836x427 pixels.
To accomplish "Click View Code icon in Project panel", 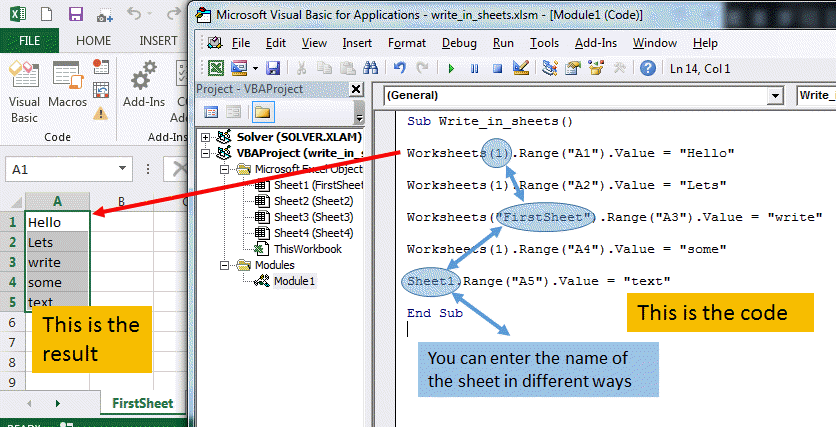I will (211, 112).
